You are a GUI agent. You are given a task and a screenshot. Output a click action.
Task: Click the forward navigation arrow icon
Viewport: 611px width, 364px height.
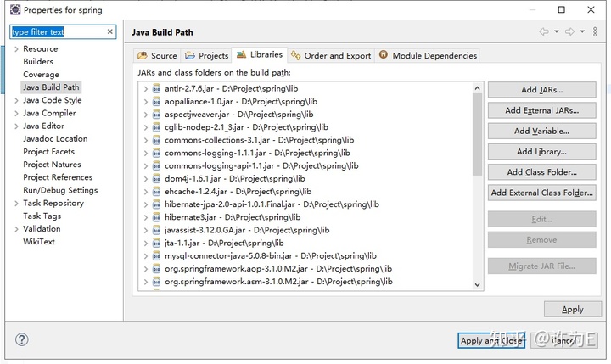point(569,31)
